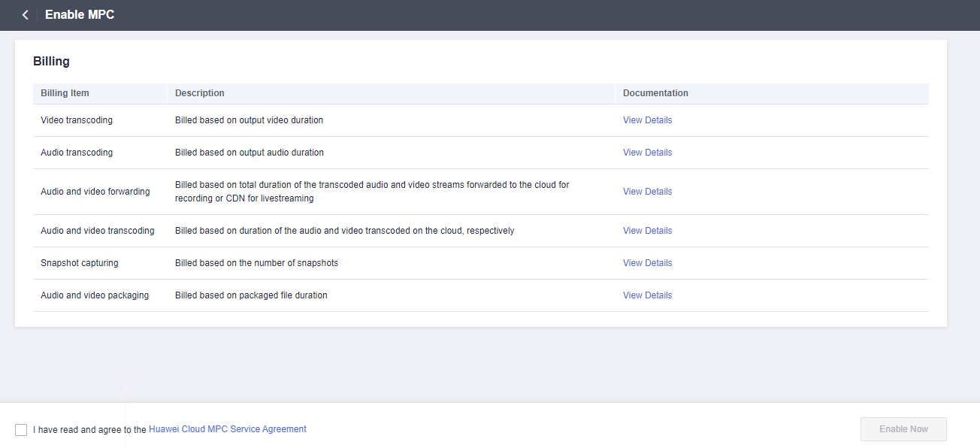This screenshot has width=980, height=448.
Task: Select the Snapshot capturing row label
Action: (x=80, y=263)
